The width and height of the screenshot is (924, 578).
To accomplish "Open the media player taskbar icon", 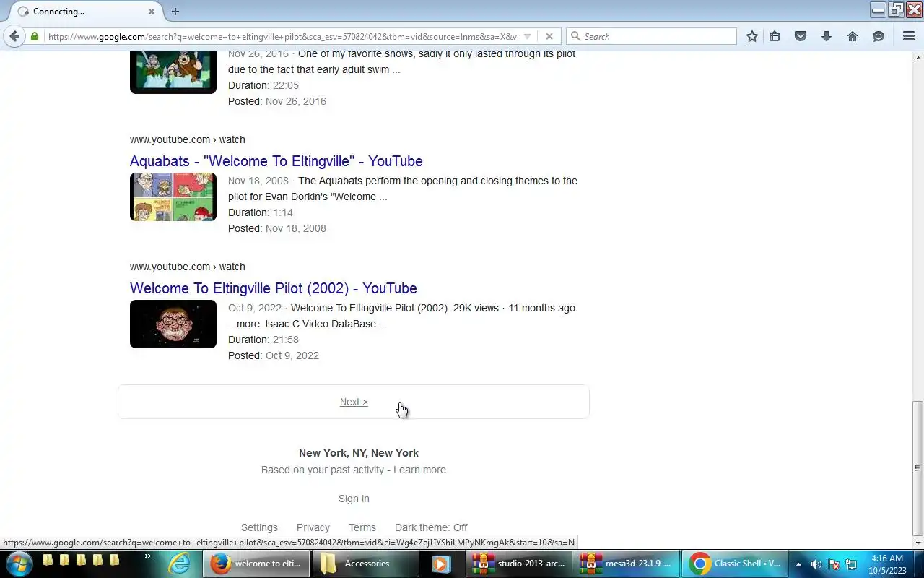I will coord(441,564).
